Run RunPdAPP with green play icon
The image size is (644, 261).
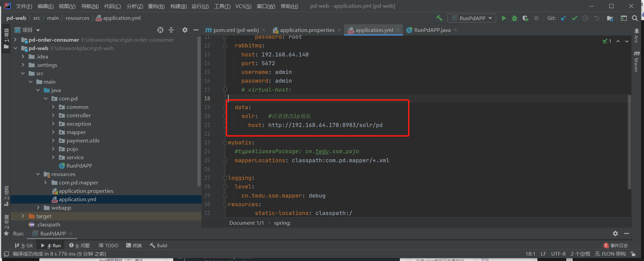click(504, 18)
